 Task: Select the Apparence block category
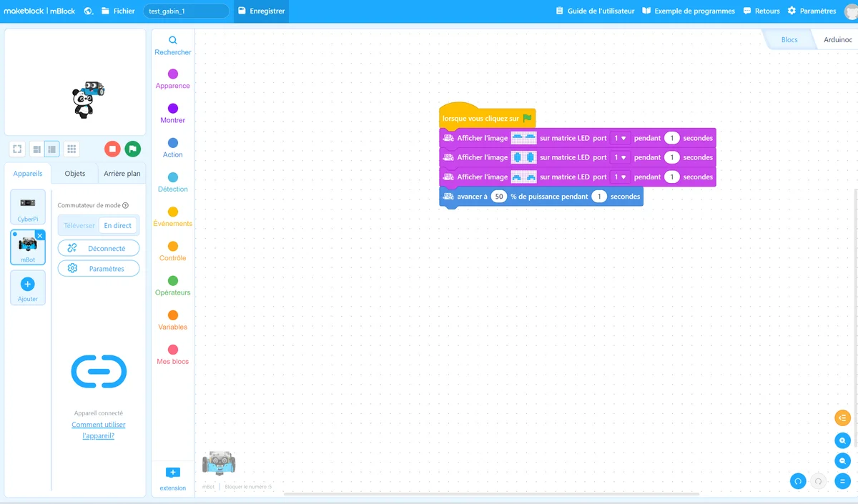coord(173,79)
